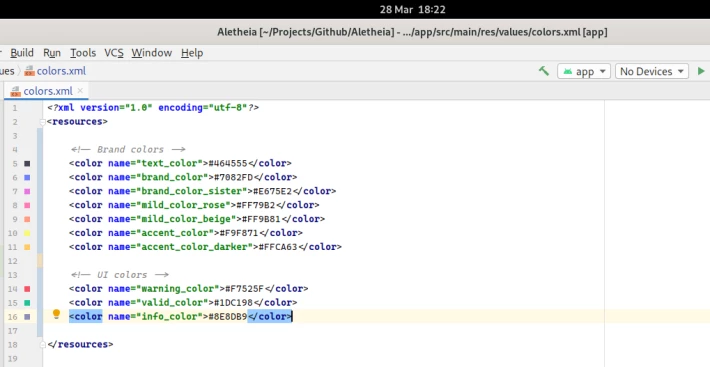This screenshot has width=710, height=367.
Task: Open mild_color_rose gutter swatch on line 8
Action: (27, 205)
